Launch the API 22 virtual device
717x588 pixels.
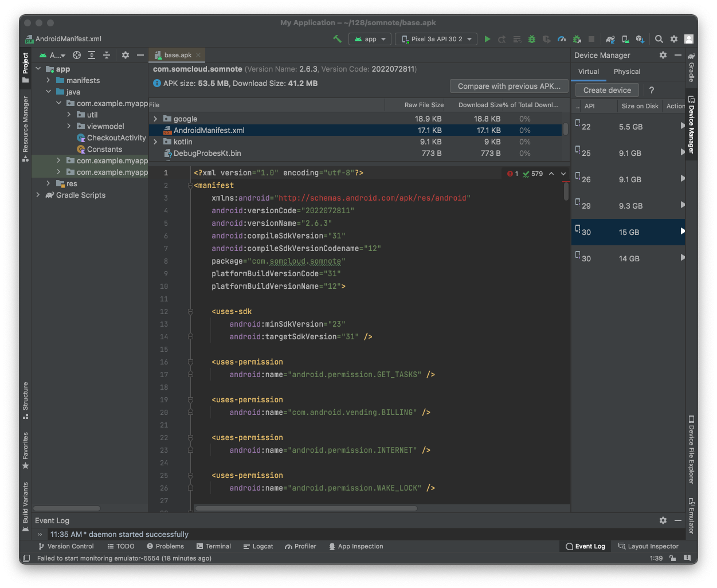(x=682, y=126)
